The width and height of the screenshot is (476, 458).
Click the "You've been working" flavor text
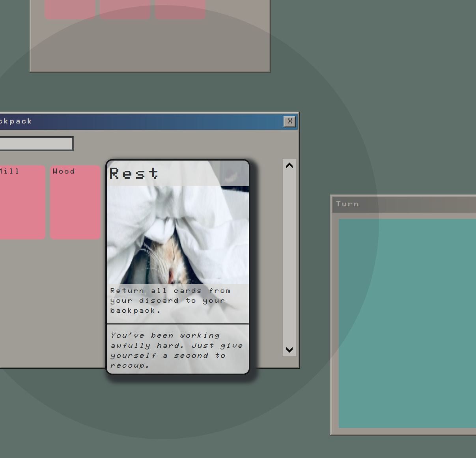tap(165, 335)
